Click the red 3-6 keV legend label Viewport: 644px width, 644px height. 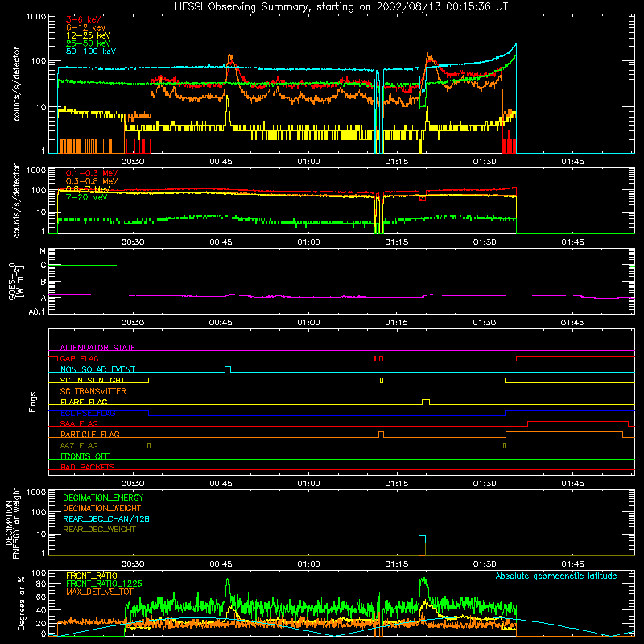(x=84, y=19)
